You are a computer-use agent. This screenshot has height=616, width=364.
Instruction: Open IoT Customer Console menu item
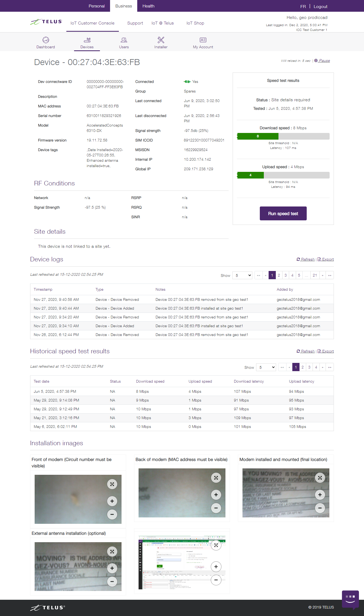click(x=92, y=23)
